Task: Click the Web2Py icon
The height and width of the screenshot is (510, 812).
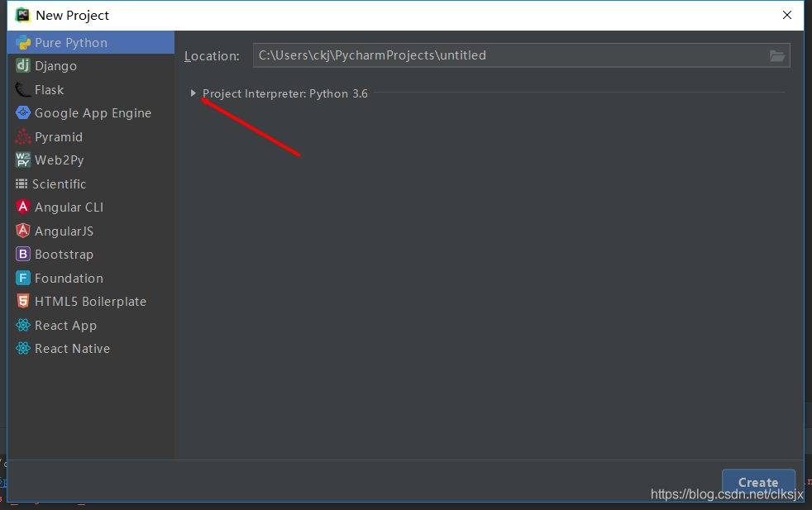Action: tap(23, 160)
